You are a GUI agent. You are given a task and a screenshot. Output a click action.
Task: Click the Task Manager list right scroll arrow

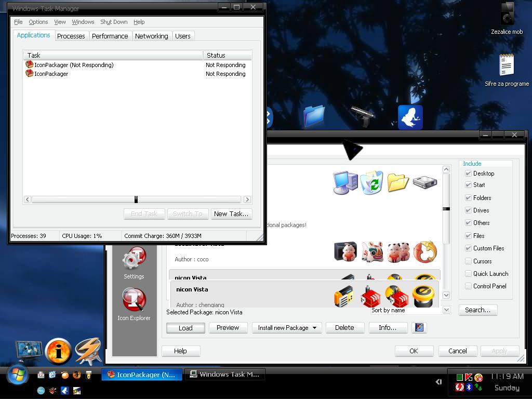pyautogui.click(x=247, y=199)
